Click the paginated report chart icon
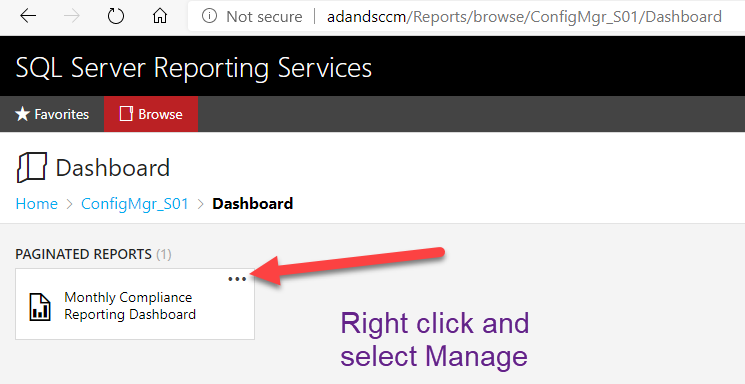745x384 pixels. coord(40,307)
